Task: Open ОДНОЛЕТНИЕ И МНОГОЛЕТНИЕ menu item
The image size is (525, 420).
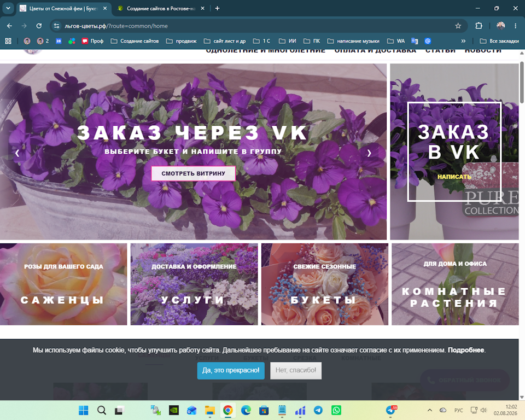Action: [266, 50]
